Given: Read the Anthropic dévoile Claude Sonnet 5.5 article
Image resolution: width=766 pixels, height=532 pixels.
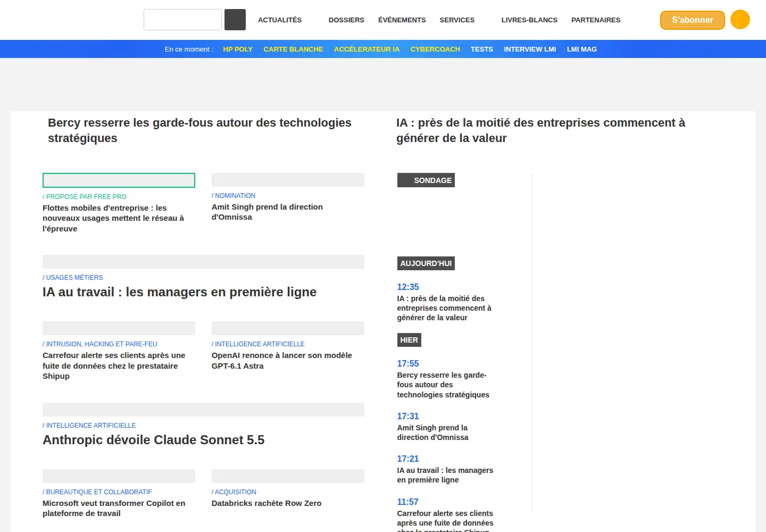Looking at the screenshot, I should [153, 440].
